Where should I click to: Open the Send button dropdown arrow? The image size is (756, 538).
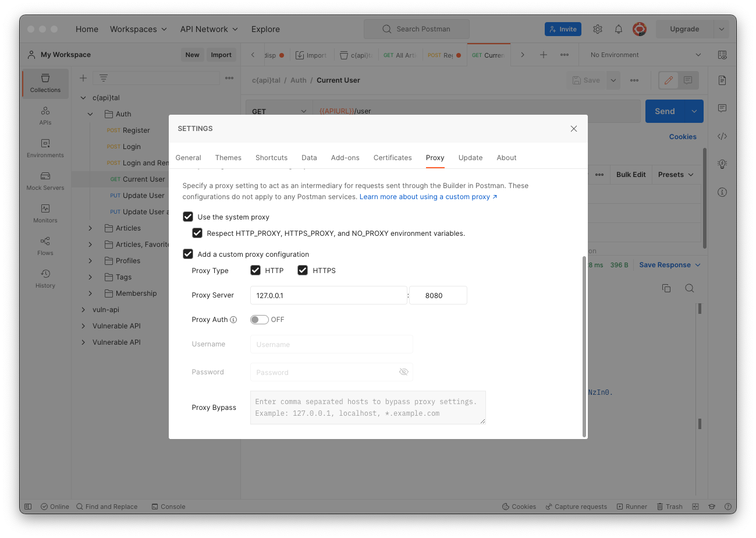click(x=694, y=111)
